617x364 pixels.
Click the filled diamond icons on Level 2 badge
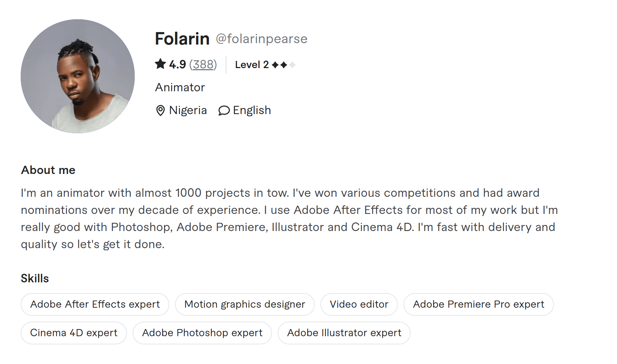coord(280,65)
